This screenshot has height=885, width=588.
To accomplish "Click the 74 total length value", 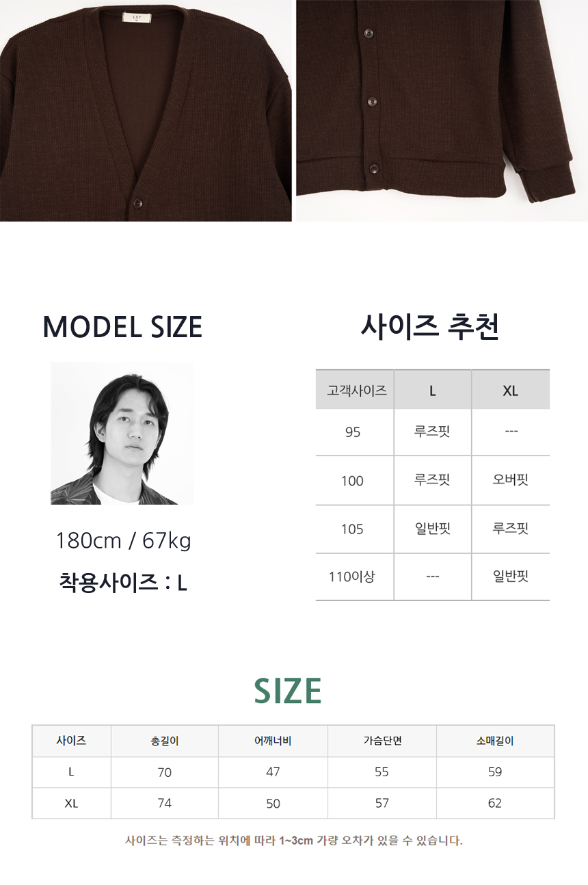I will tap(164, 803).
